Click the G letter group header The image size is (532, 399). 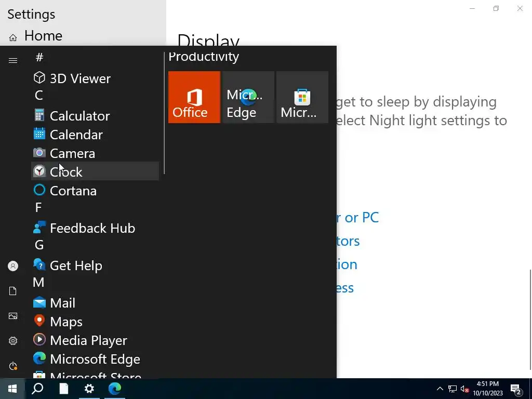(39, 245)
